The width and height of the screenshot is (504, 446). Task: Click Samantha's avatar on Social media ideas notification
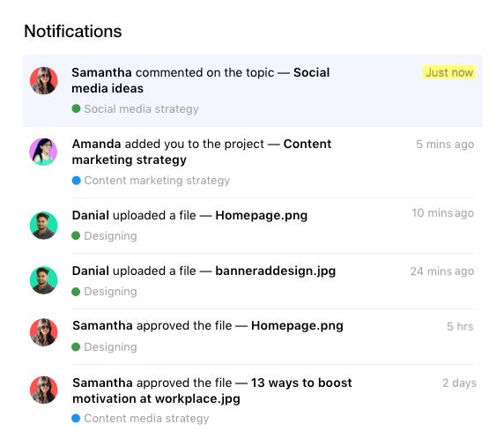44,81
